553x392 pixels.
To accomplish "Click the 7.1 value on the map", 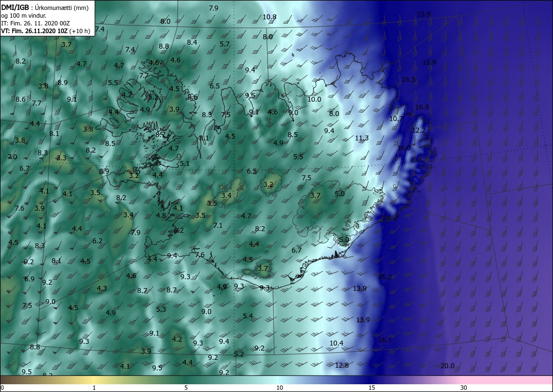I will [218, 225].
